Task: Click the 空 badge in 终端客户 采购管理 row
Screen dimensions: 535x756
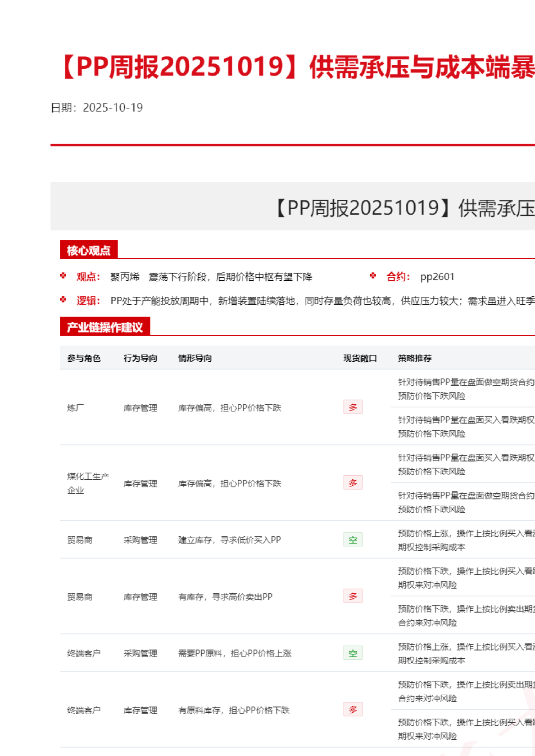Action: tap(353, 653)
